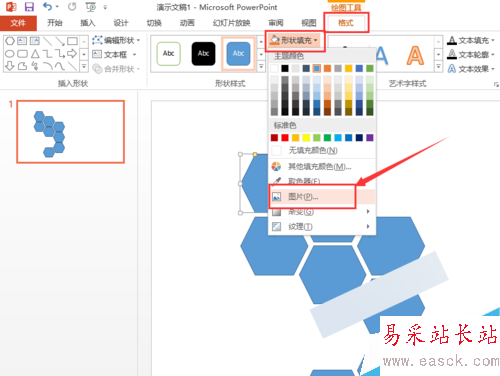Switch to the 动画 Animations tab
Screen dimensions: 500x376
tap(187, 23)
